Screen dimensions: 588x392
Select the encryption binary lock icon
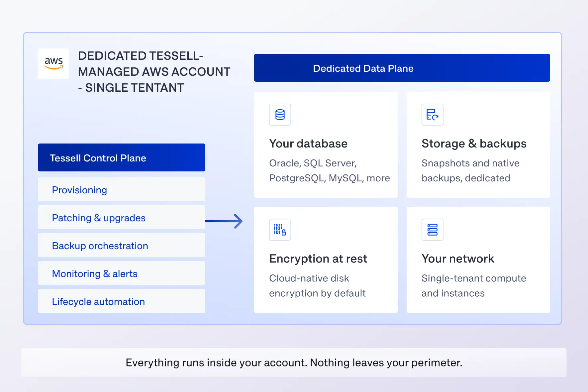point(280,230)
